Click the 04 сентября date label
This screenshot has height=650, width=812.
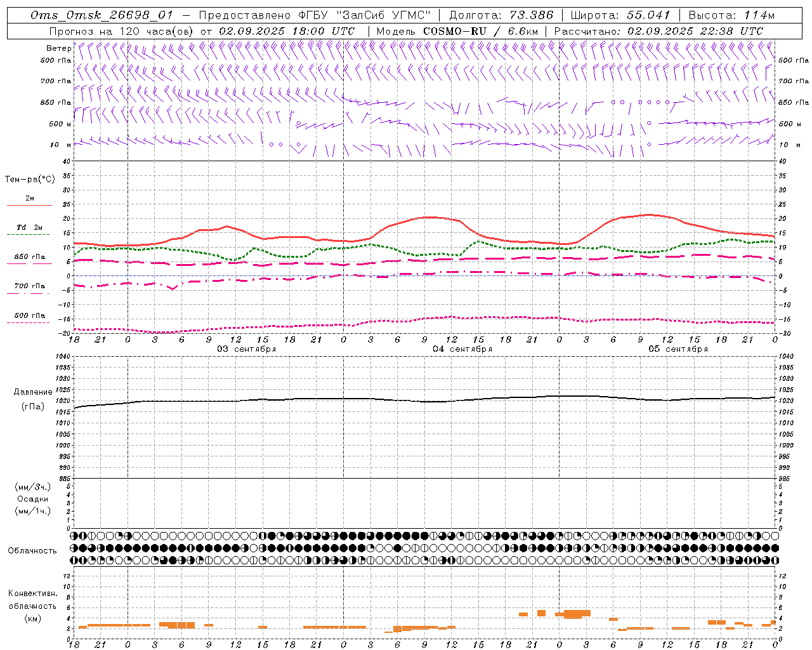(462, 349)
